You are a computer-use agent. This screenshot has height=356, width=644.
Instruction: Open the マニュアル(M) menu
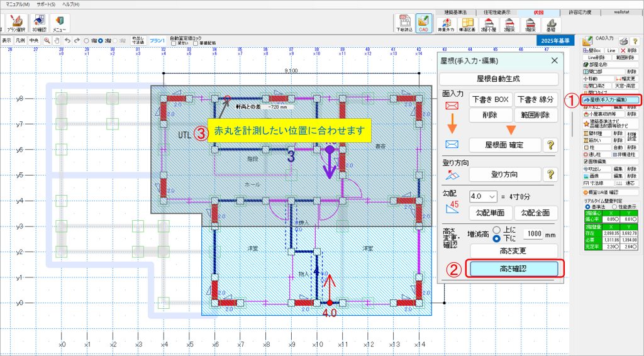pyautogui.click(x=18, y=4)
